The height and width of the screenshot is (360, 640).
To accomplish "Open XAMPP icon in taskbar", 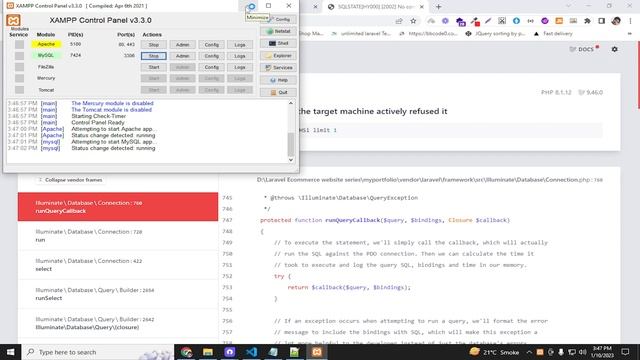I will tap(317, 352).
